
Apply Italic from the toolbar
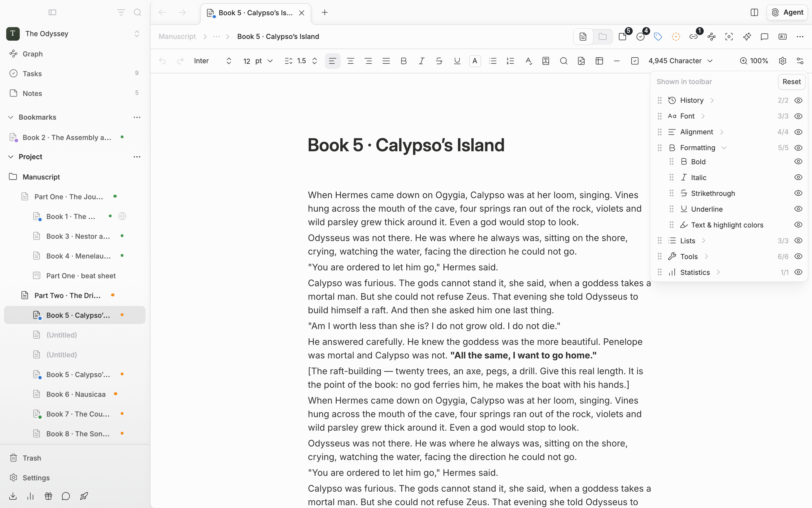422,61
